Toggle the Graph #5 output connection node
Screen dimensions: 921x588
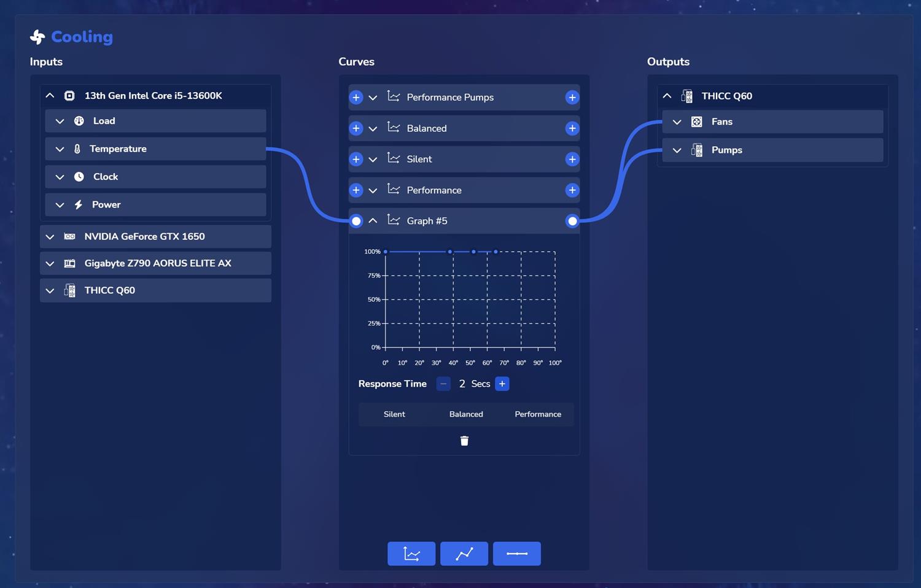[x=572, y=221]
